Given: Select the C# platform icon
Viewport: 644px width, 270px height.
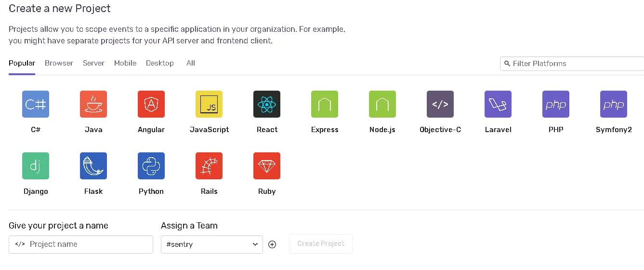Looking at the screenshot, I should (36, 104).
